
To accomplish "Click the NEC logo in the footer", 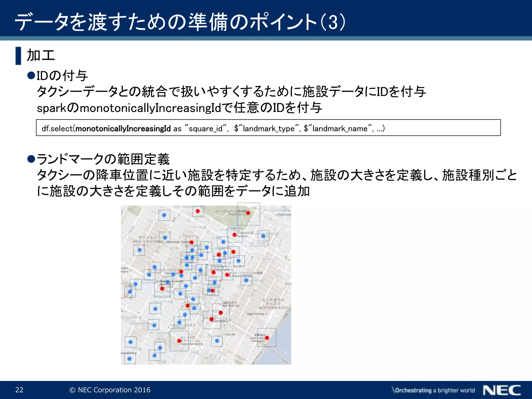I will click(502, 390).
